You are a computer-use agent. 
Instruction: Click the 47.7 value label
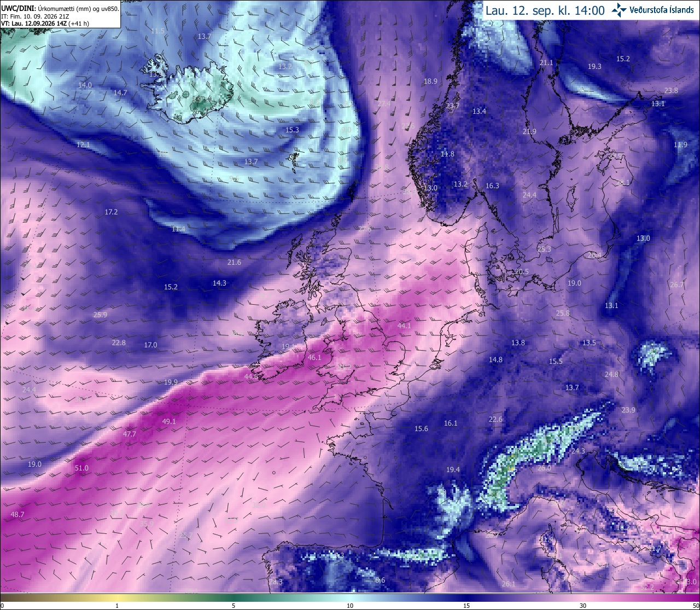129,434
